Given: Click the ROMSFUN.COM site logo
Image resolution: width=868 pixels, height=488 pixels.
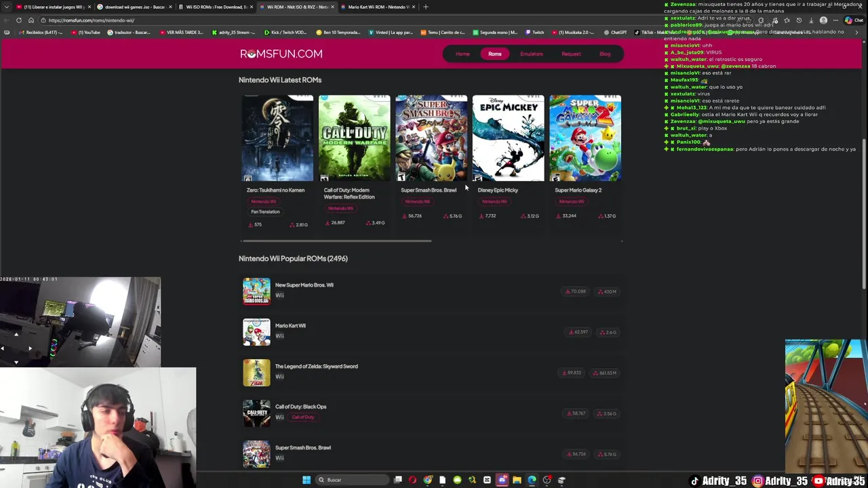Looking at the screenshot, I should (x=281, y=54).
